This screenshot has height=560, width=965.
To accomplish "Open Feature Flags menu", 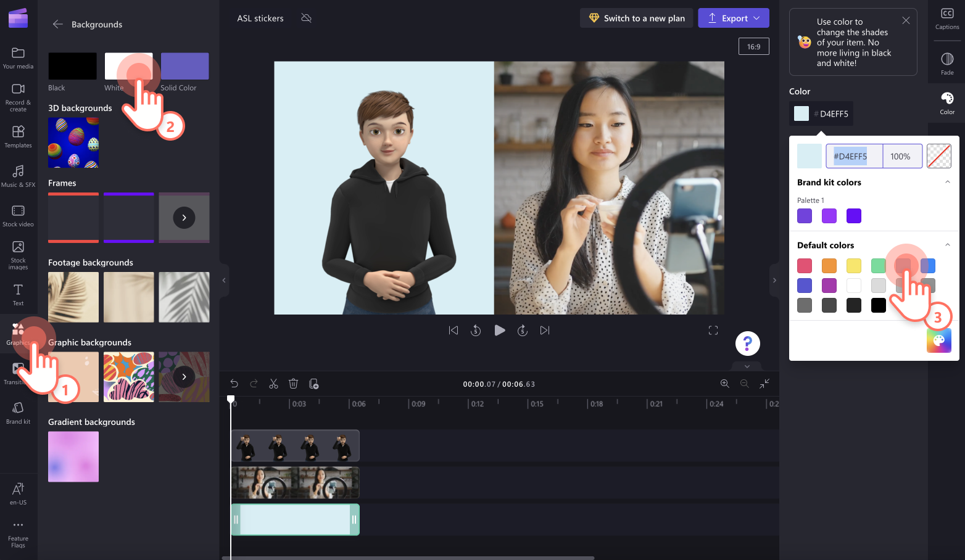I will (x=18, y=534).
